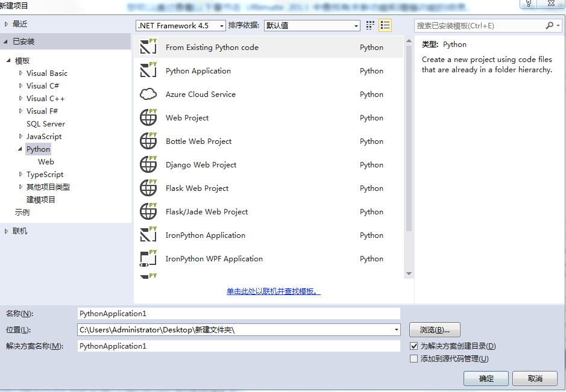
Task: Click the template list scroll down arrow
Action: (409, 274)
